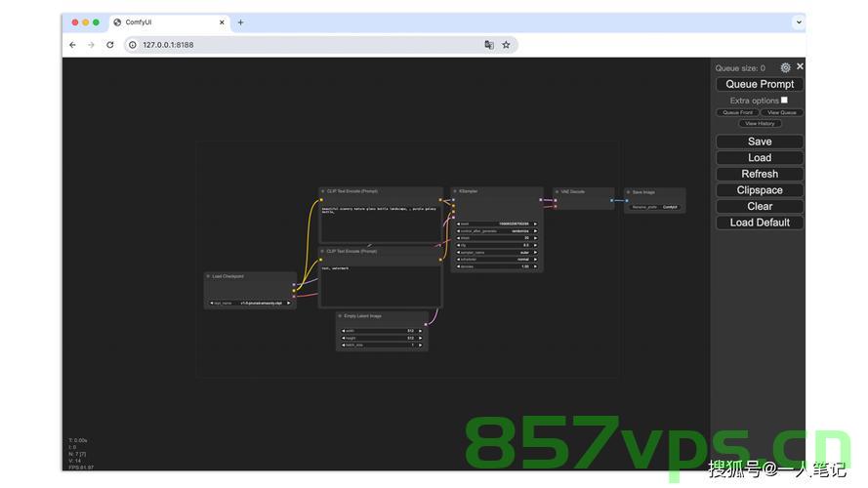868x488 pixels.
Task: Click control_after_generate right arrow in KSampler
Action: [x=535, y=231]
